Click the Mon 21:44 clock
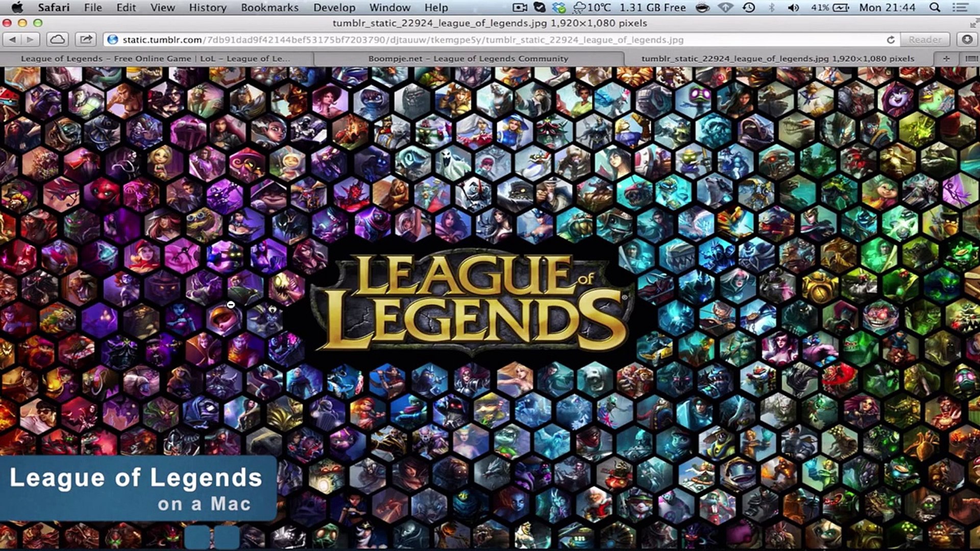 [887, 7]
